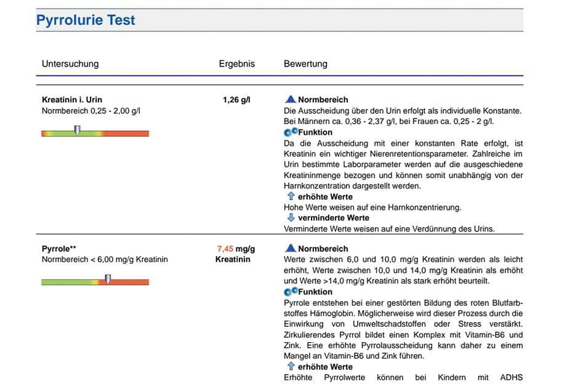Click the up arrow beside Kreatinin erhöhte Werte
This screenshot has height=392, width=567.
point(291,196)
